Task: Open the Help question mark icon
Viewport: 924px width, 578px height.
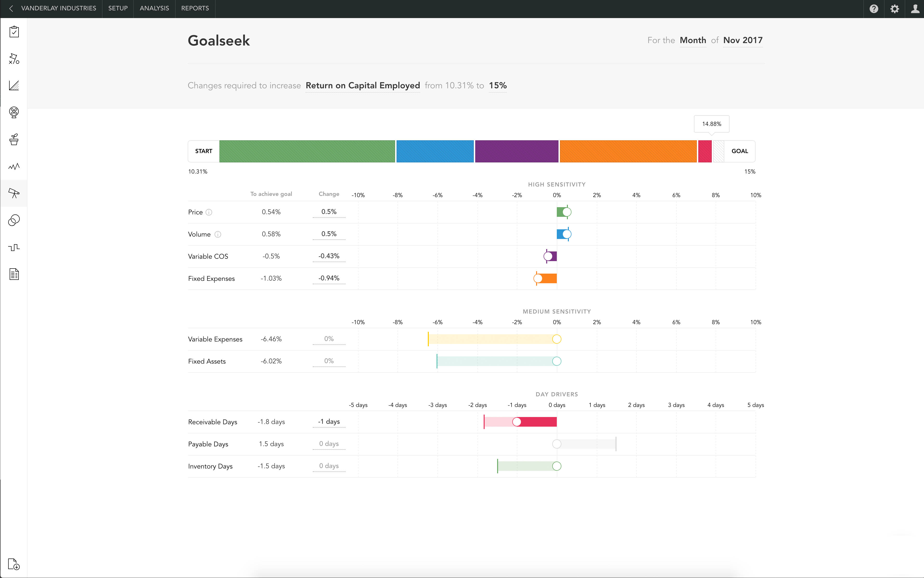Action: (874, 8)
